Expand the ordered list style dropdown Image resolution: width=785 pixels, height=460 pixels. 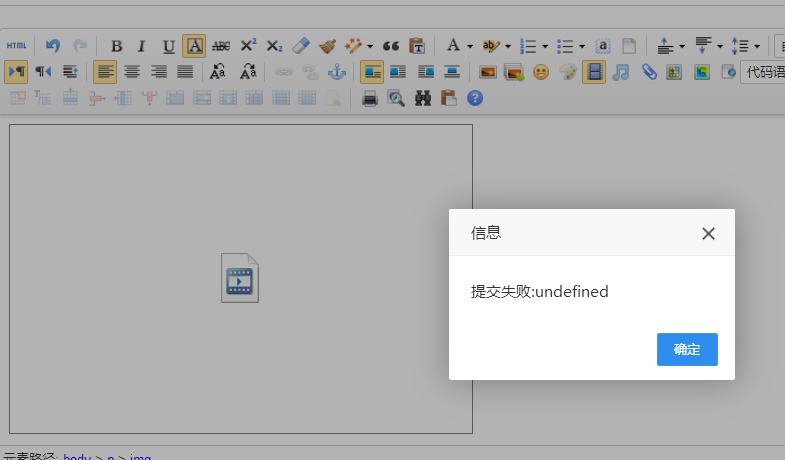[545, 46]
